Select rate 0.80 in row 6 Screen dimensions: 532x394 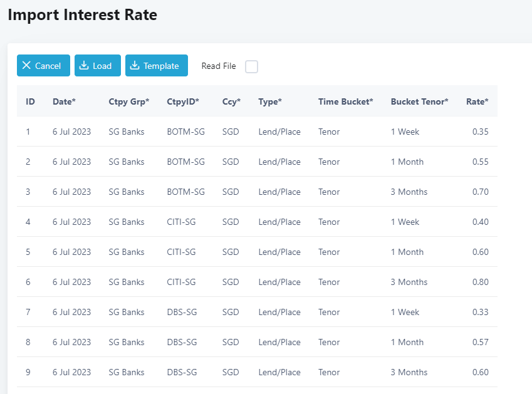tap(480, 282)
